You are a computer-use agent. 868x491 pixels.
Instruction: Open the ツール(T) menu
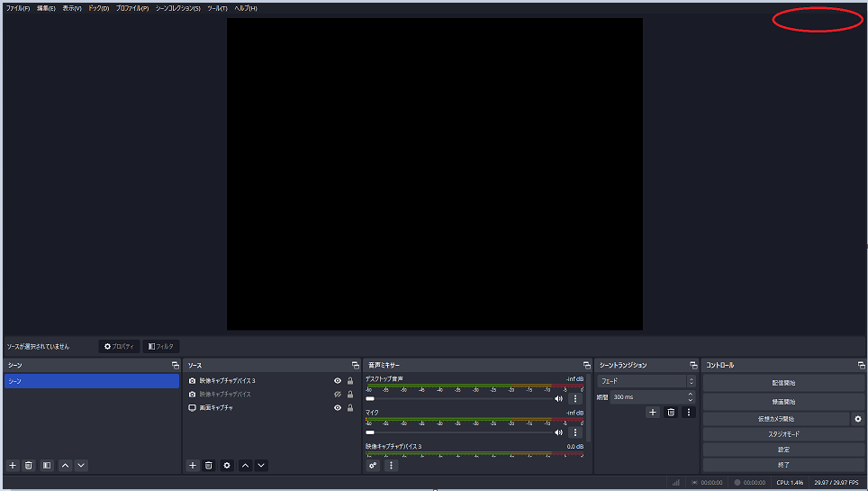[217, 8]
